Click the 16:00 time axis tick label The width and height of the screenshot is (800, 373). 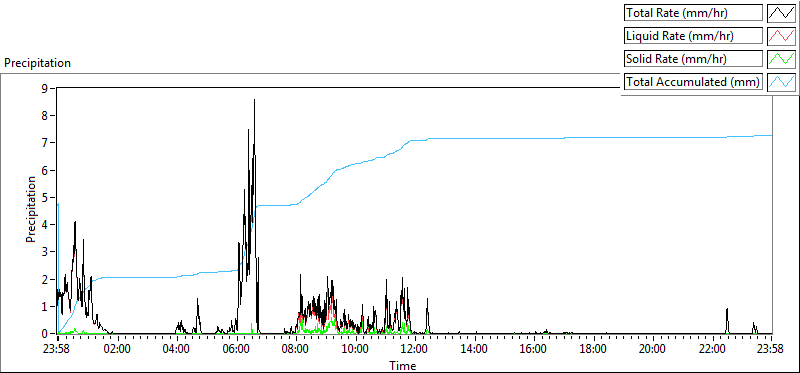(534, 350)
